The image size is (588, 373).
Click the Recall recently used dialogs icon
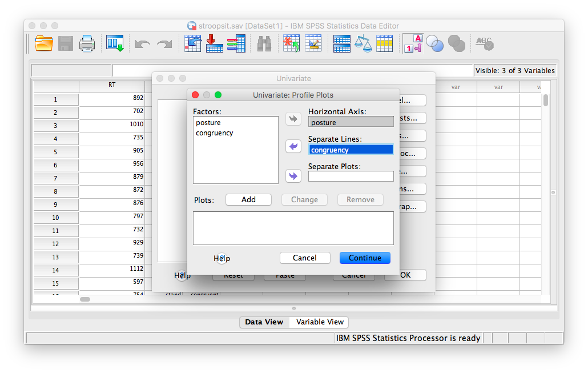(115, 43)
